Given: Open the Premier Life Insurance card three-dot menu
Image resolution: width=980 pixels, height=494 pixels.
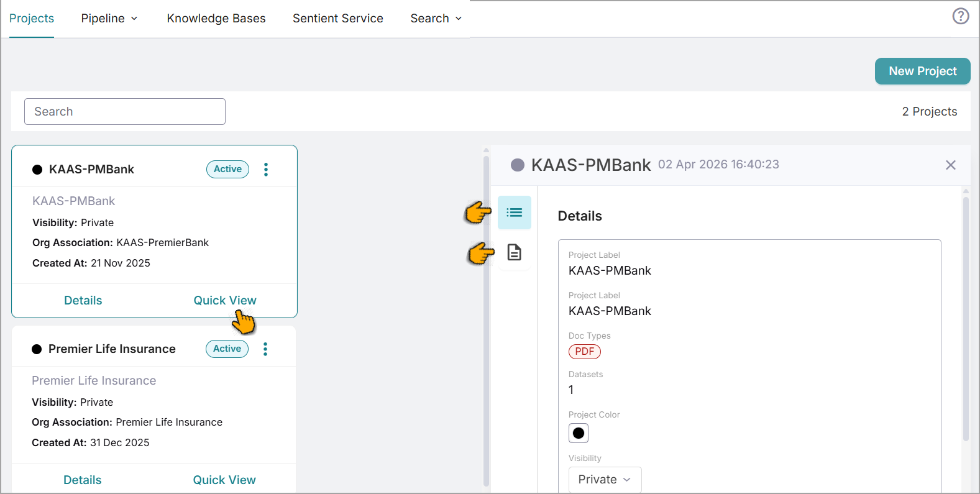Looking at the screenshot, I should 265,349.
